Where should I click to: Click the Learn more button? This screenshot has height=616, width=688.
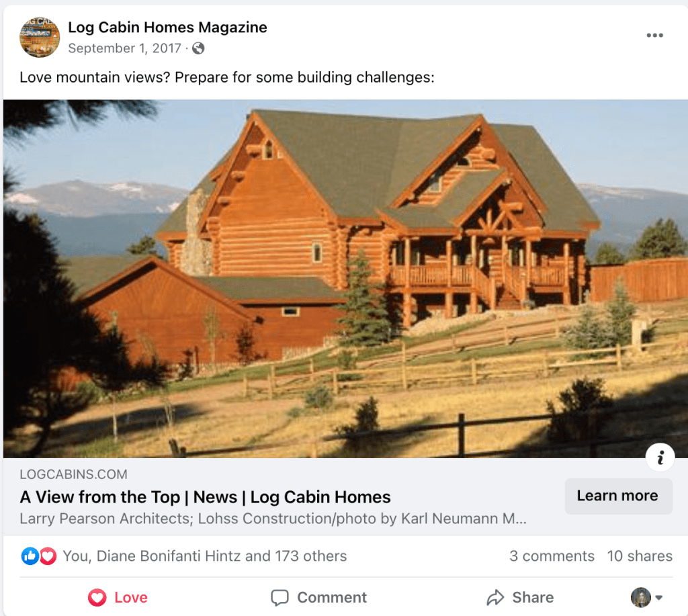point(618,496)
